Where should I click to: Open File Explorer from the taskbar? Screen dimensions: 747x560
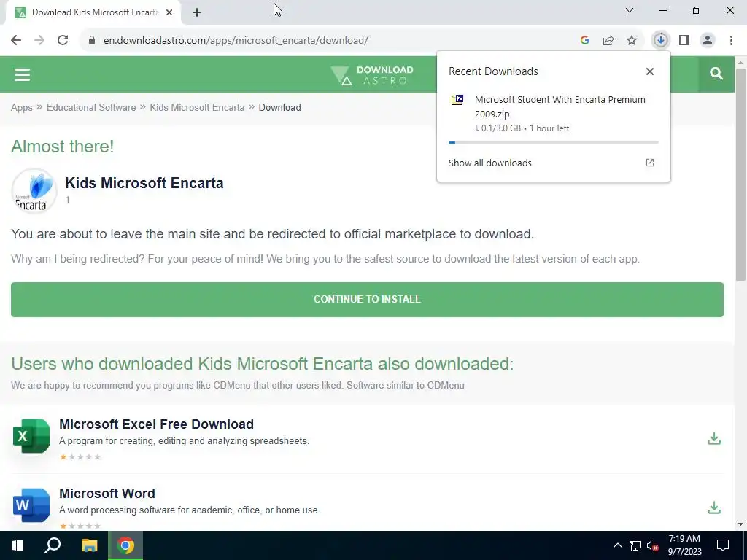tap(89, 545)
